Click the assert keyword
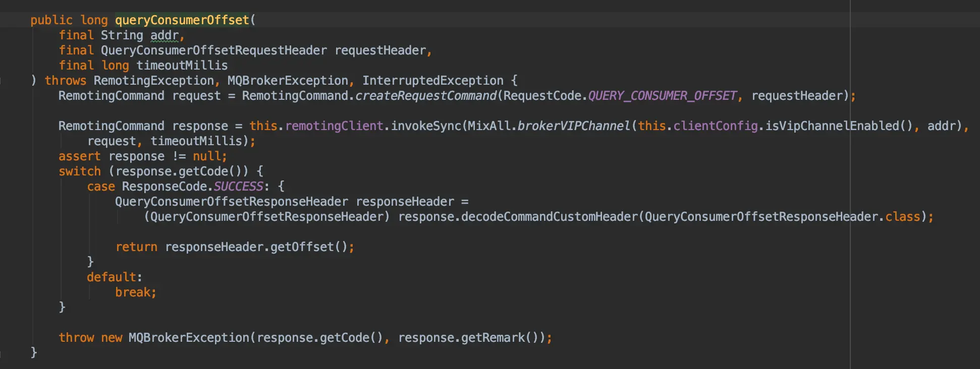Viewport: 980px width, 369px height. coord(80,156)
